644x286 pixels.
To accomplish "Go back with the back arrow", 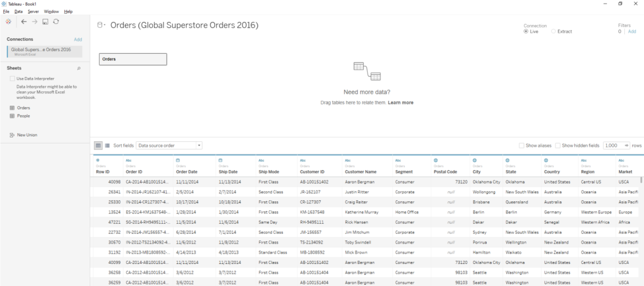I will (24, 22).
